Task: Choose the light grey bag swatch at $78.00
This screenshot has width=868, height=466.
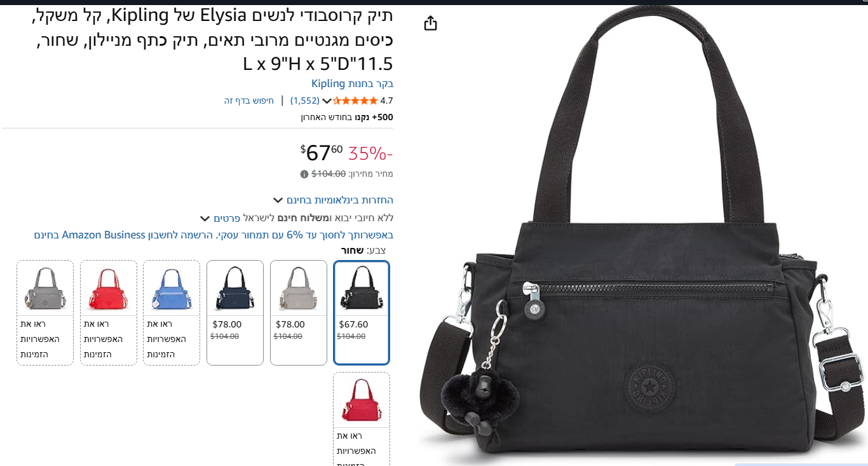Action: [299, 312]
